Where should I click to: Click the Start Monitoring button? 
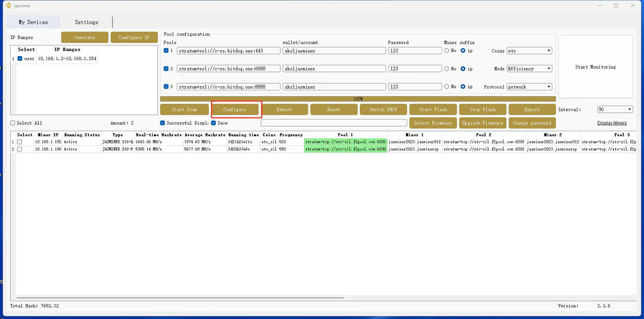coord(595,67)
